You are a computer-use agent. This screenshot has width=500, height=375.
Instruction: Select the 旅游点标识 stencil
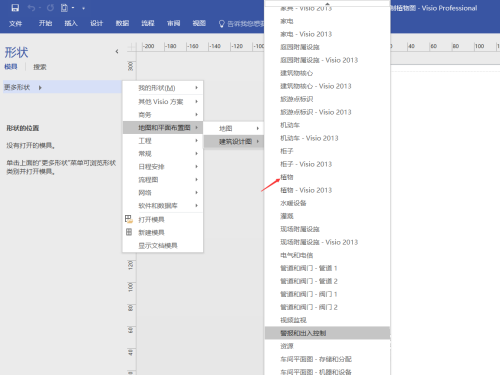click(x=327, y=99)
